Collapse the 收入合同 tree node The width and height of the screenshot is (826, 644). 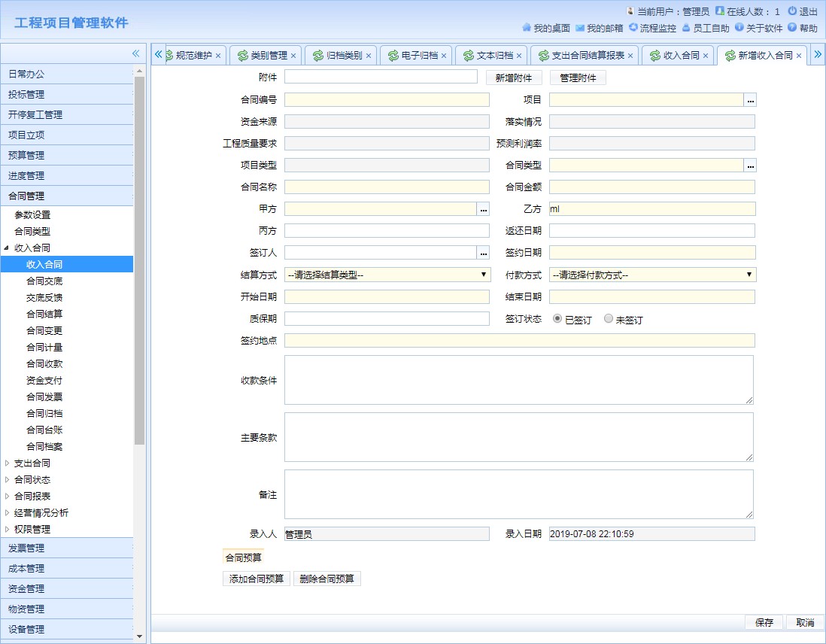tap(6, 248)
